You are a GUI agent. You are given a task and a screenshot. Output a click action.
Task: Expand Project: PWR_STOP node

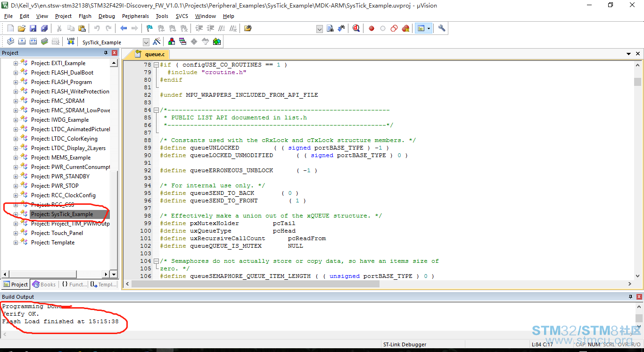(16, 186)
